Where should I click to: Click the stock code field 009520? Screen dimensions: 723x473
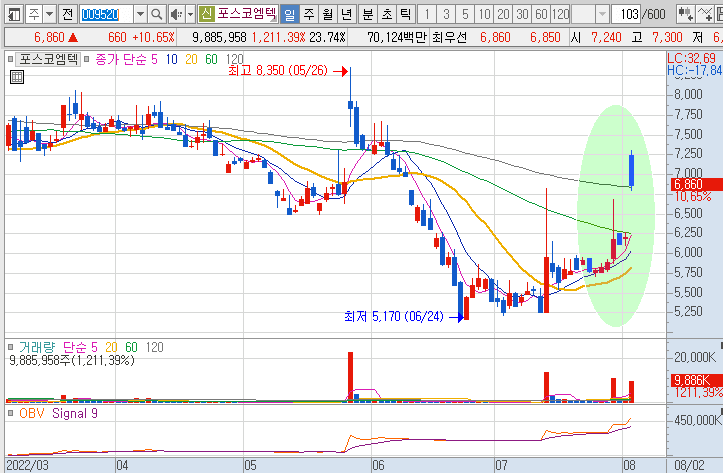pos(106,15)
